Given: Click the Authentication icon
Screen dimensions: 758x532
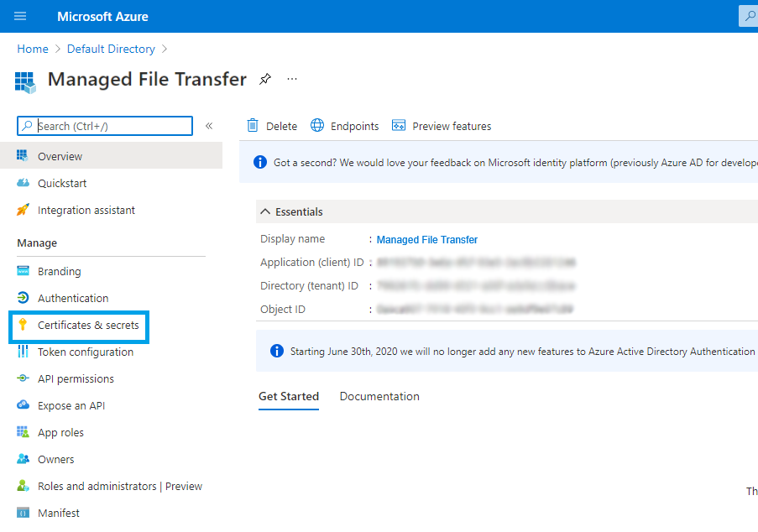Looking at the screenshot, I should point(23,298).
